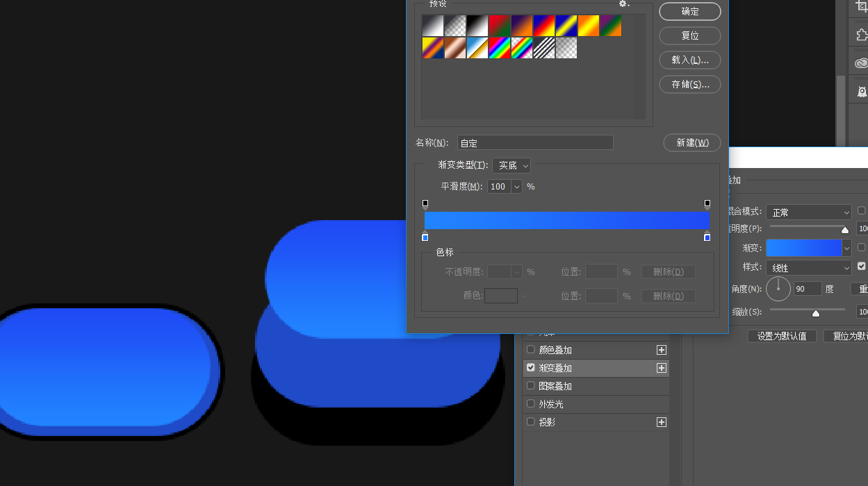Open the dropdown arrow beside 渐变 swatch
The height and width of the screenshot is (486, 868).
pyautogui.click(x=846, y=248)
